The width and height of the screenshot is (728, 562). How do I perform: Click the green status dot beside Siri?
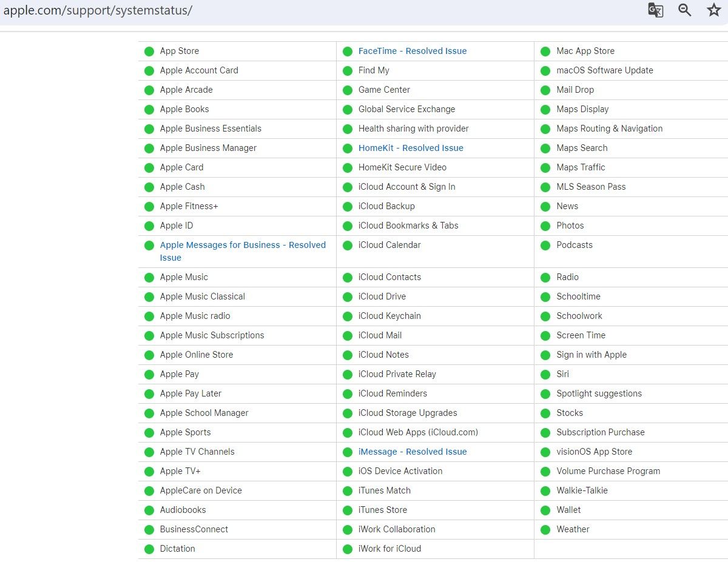(x=545, y=375)
